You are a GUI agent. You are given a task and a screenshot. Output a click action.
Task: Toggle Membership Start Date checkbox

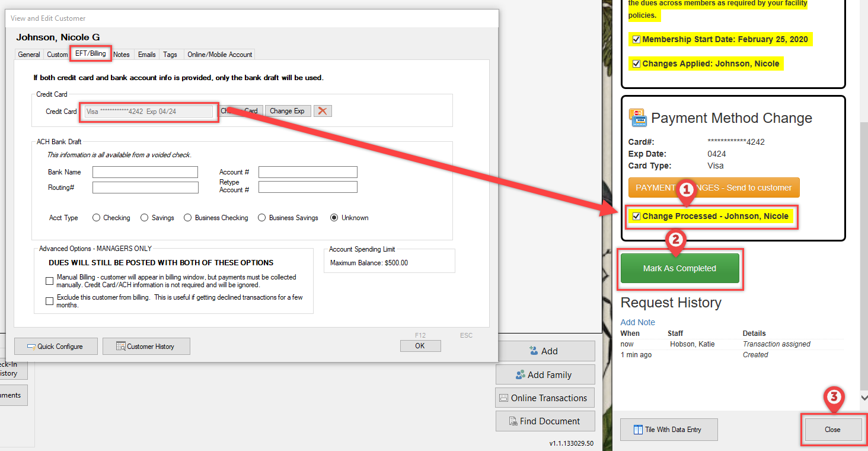[637, 40]
